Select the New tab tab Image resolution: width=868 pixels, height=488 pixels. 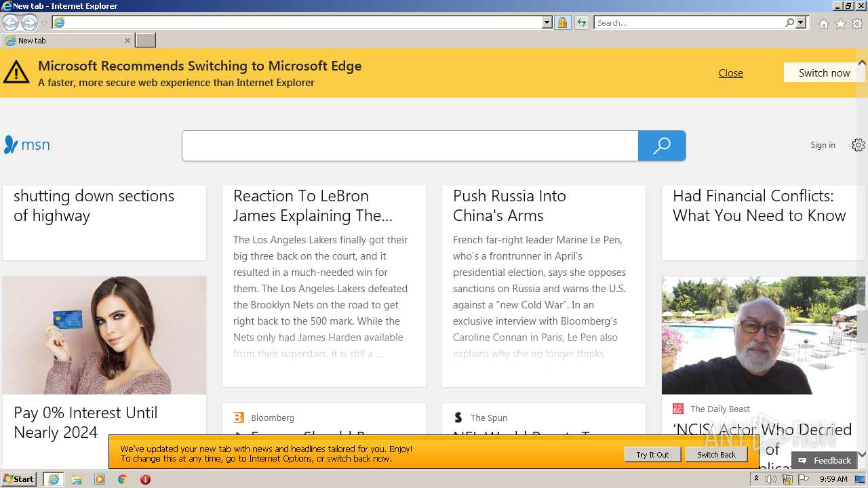click(66, 41)
